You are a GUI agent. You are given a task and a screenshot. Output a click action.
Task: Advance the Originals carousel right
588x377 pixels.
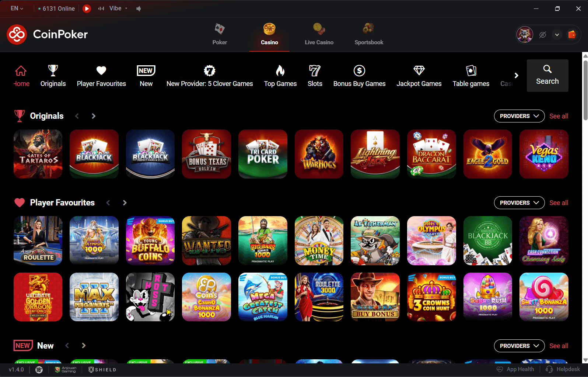[x=94, y=116]
